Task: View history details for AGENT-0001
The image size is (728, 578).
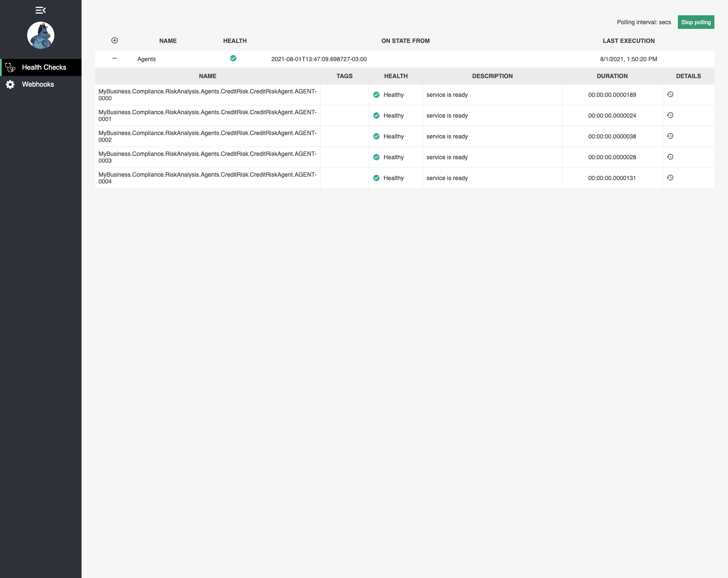Action: click(670, 115)
